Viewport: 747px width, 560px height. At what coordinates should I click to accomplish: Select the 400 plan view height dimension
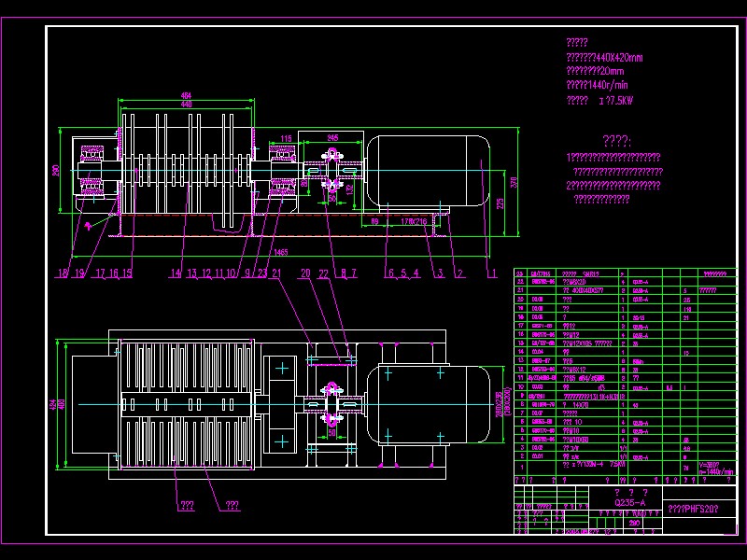coord(62,405)
